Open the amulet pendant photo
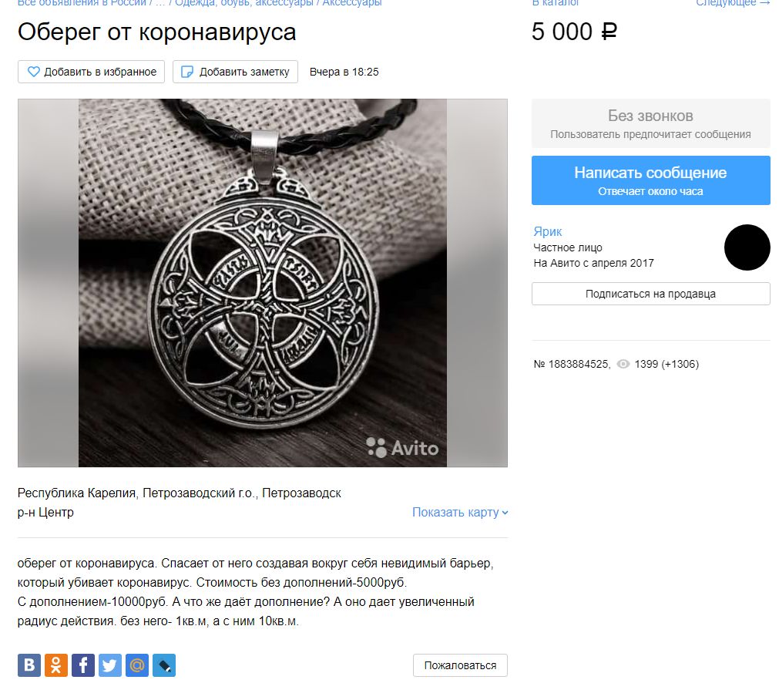779x700 pixels. click(263, 283)
